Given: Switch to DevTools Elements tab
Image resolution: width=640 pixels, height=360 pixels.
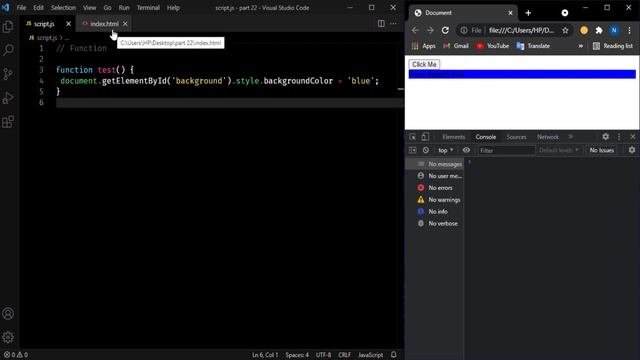Looking at the screenshot, I should pyautogui.click(x=453, y=137).
